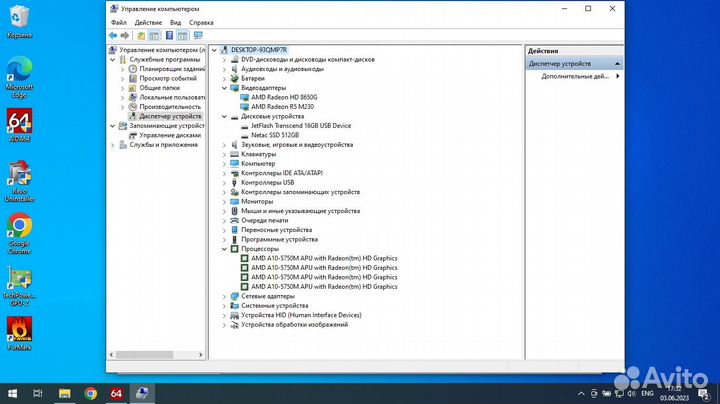The width and height of the screenshot is (720, 404).
Task: Open Microsoft Edge desktop icon
Action: (x=19, y=77)
